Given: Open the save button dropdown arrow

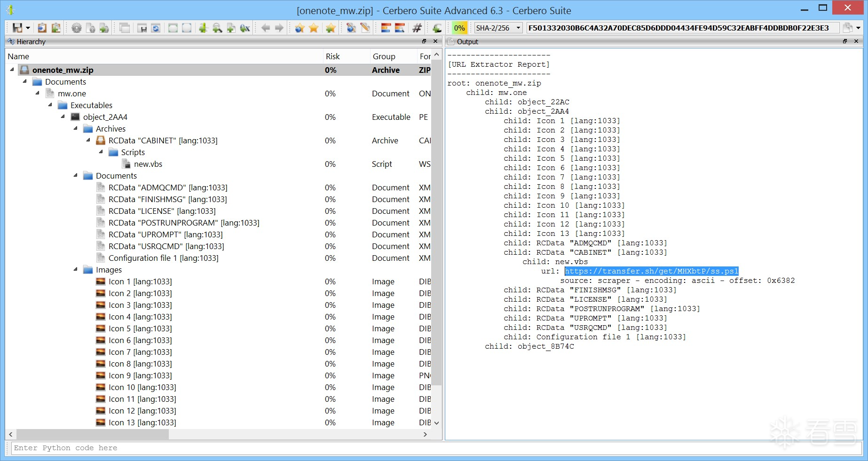Looking at the screenshot, I should pyautogui.click(x=28, y=28).
